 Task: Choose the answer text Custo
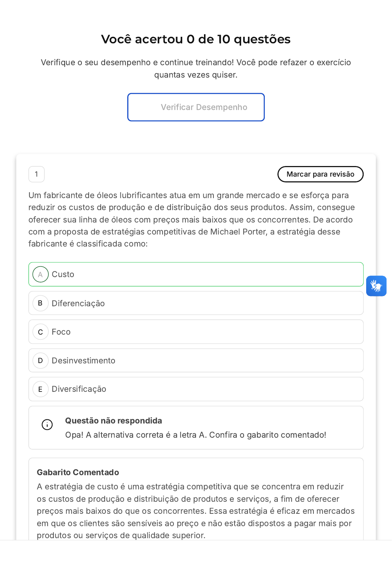[x=63, y=275]
